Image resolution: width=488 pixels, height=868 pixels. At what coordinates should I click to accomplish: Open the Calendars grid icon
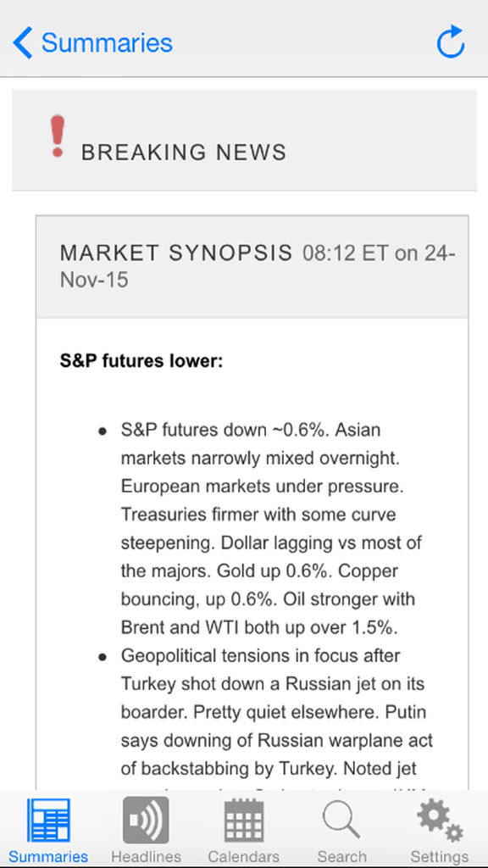point(244,820)
